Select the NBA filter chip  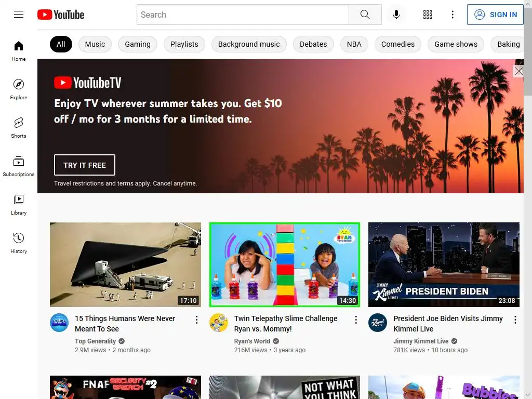click(x=354, y=44)
